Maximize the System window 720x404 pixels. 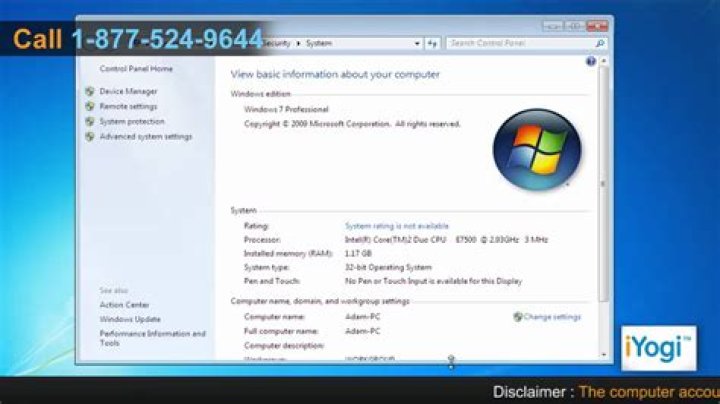[x=574, y=26]
